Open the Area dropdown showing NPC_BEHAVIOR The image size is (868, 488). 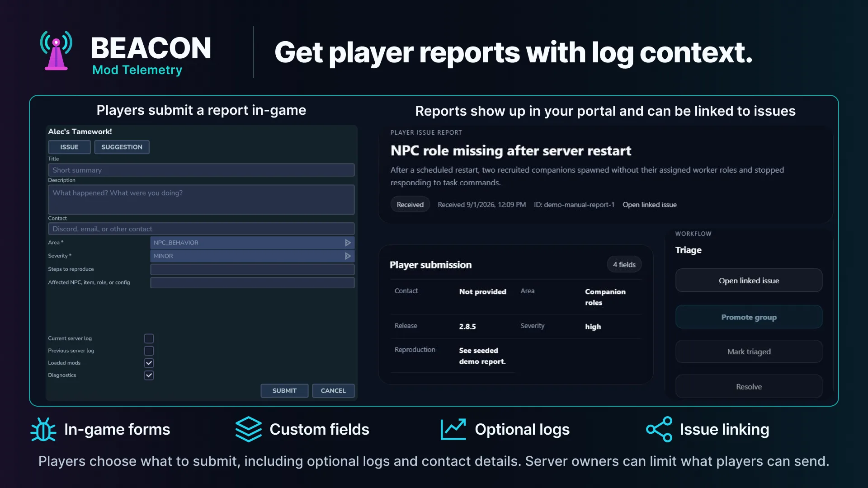pyautogui.click(x=252, y=243)
